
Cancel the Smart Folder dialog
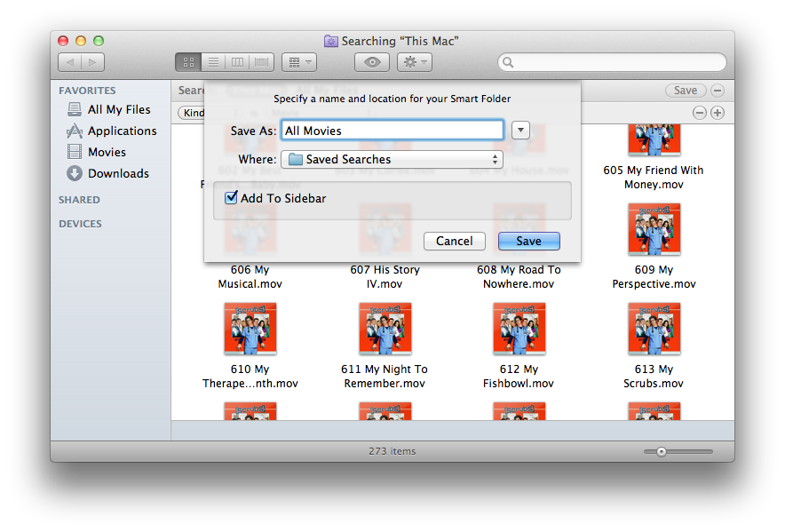click(454, 241)
